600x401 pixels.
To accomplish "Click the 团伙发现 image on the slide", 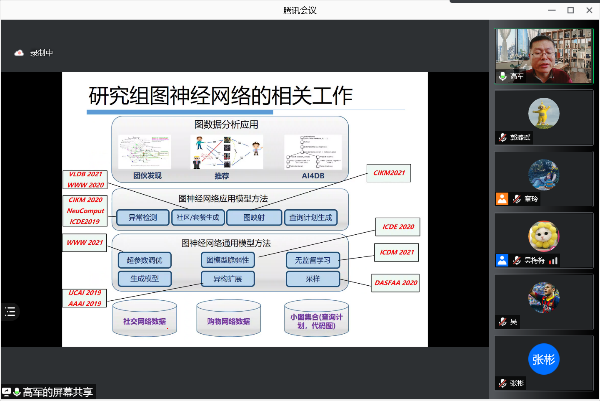I will pos(145,152).
